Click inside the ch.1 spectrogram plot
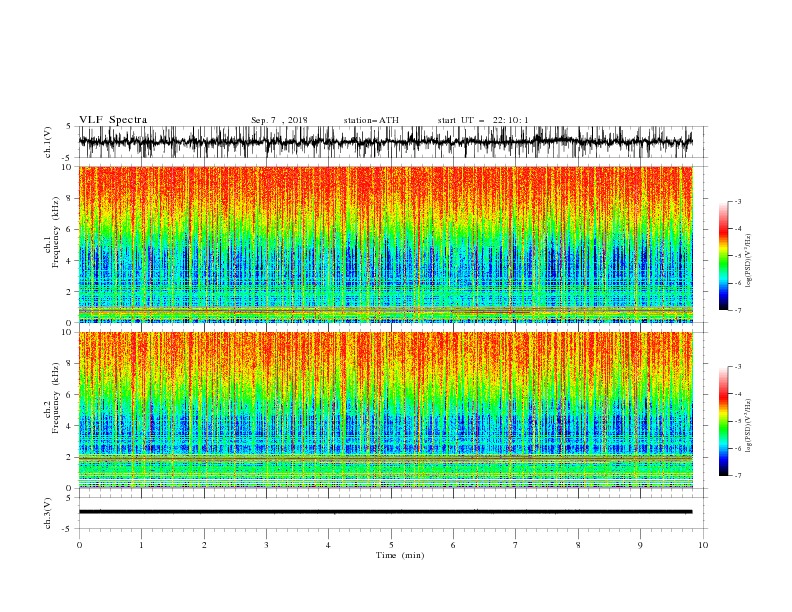 click(386, 244)
